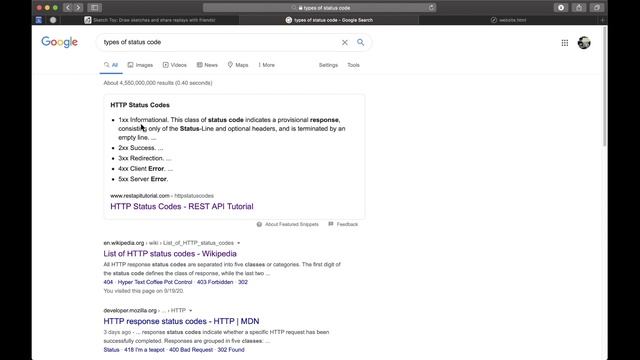Click the HTTP Status Codes snippet heading
The image size is (640, 360).
pos(140,105)
